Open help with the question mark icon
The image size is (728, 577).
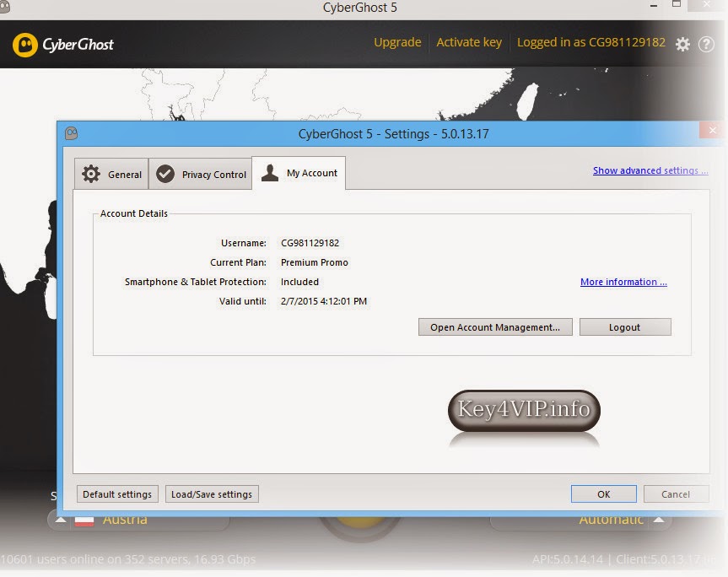pyautogui.click(x=706, y=45)
